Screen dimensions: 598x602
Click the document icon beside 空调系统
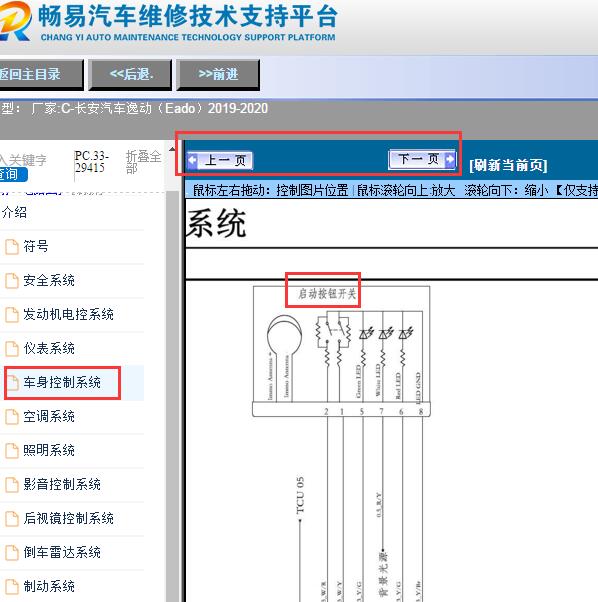12,417
